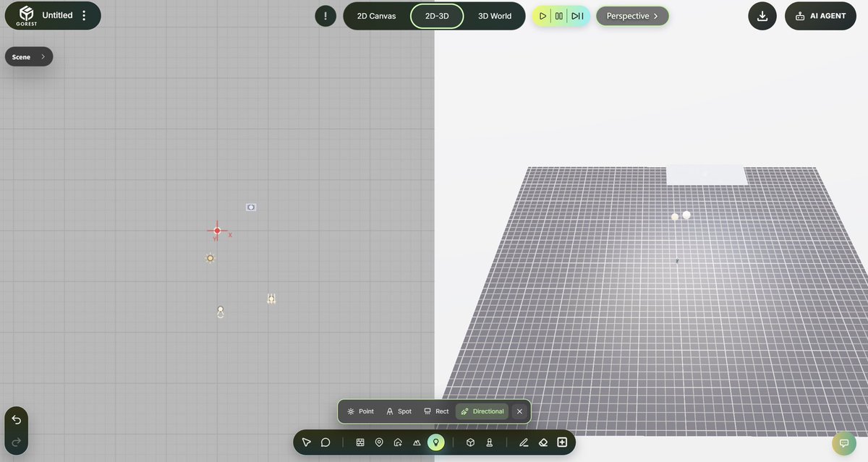Open the Perspective view dropdown
This screenshot has width=868, height=462.
[632, 16]
